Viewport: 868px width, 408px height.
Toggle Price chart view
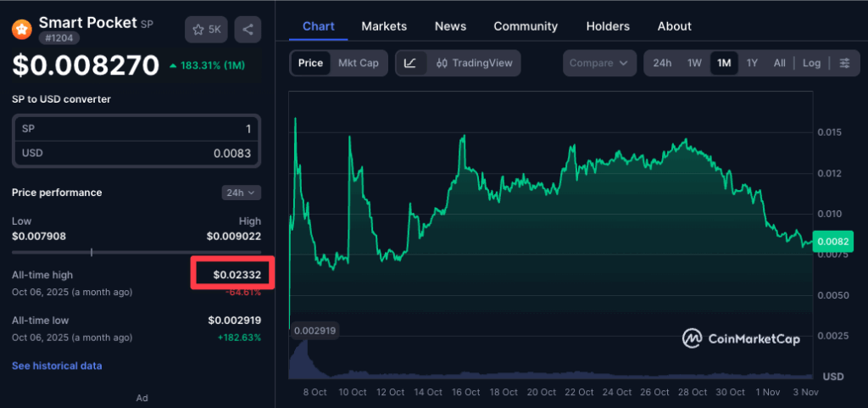tap(310, 63)
